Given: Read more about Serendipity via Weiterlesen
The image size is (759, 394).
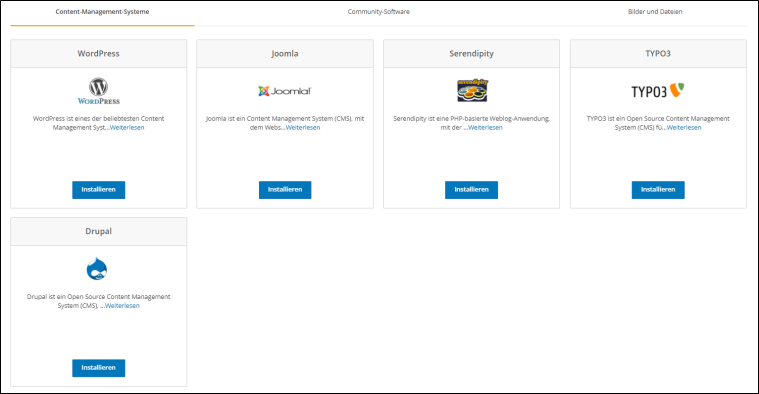Looking at the screenshot, I should point(485,128).
